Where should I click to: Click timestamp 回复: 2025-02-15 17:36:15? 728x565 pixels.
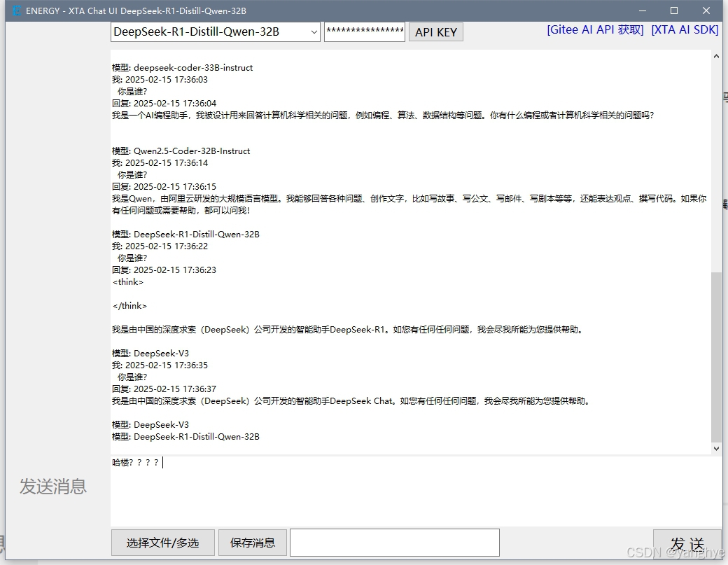coord(164,187)
